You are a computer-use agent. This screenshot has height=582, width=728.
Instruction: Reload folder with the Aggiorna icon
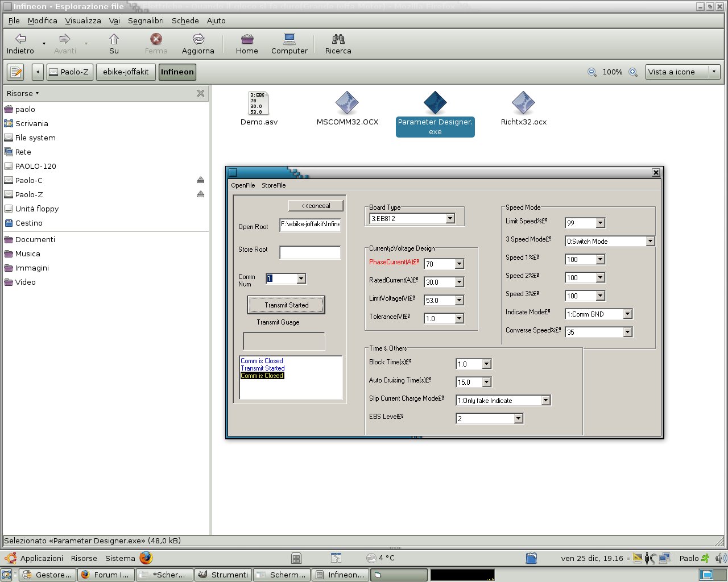(198, 44)
